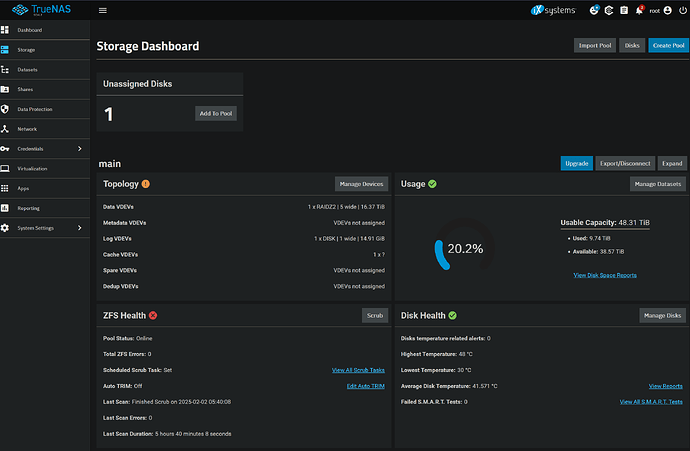
Task: Click the Import Pool button
Action: coord(595,45)
